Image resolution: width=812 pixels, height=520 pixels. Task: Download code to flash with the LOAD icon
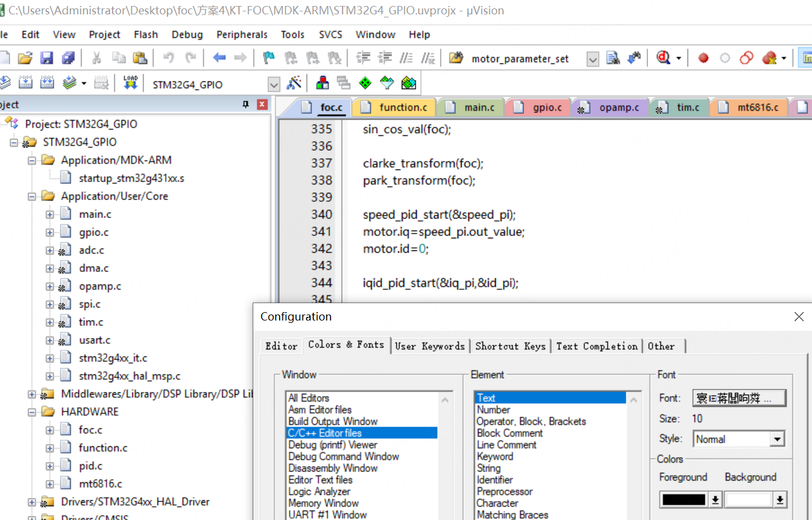click(x=130, y=83)
